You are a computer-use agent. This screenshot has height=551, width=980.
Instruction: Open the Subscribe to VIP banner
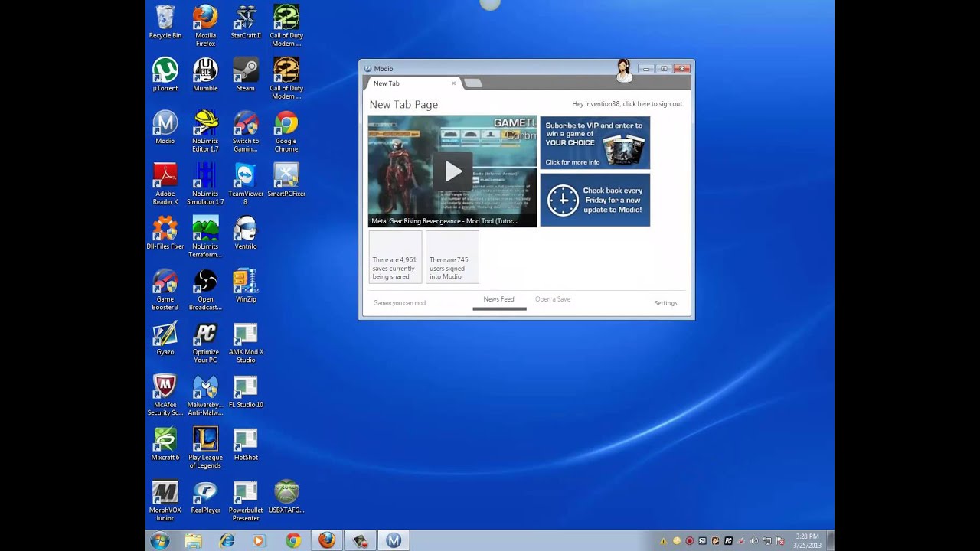coord(595,142)
